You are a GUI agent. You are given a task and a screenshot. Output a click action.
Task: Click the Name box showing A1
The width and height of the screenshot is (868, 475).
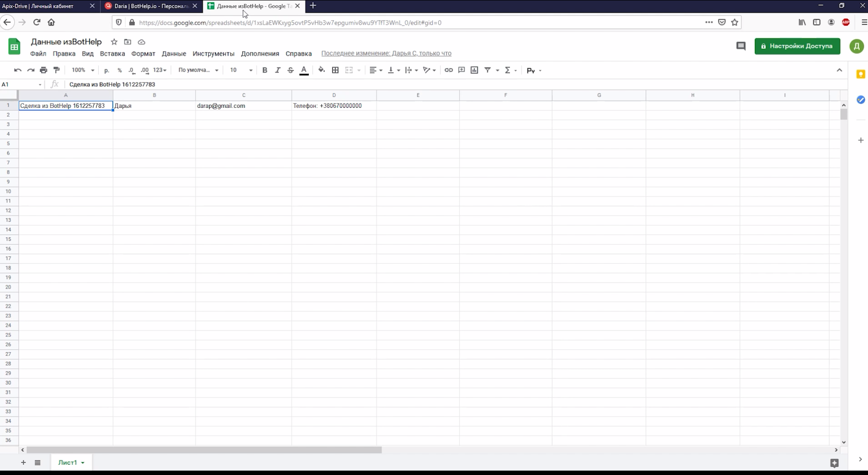tap(22, 84)
